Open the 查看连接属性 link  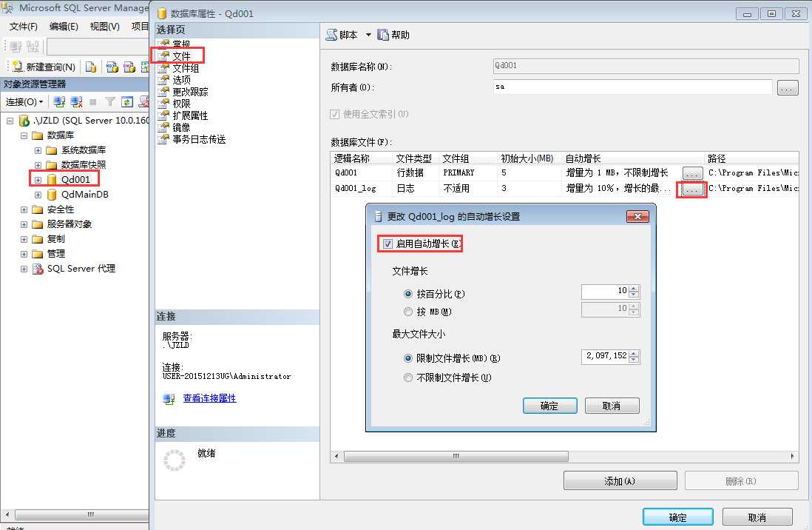(209, 398)
